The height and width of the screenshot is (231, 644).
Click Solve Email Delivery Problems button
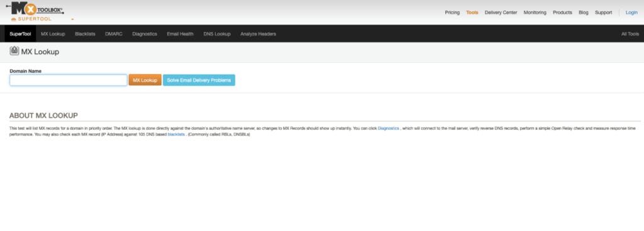tap(199, 80)
